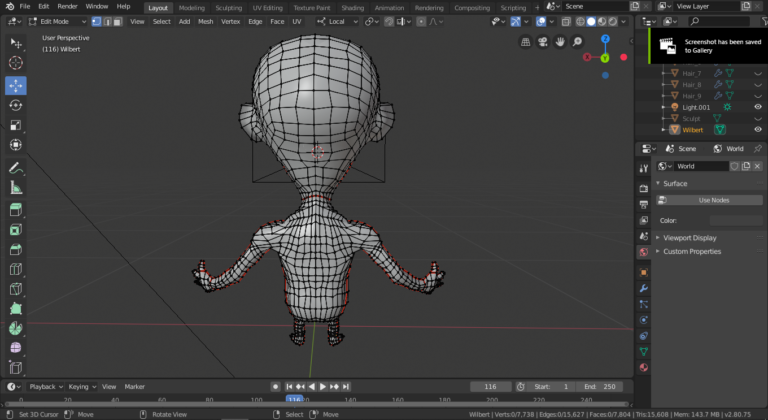Select the Scale tool

pos(16,126)
